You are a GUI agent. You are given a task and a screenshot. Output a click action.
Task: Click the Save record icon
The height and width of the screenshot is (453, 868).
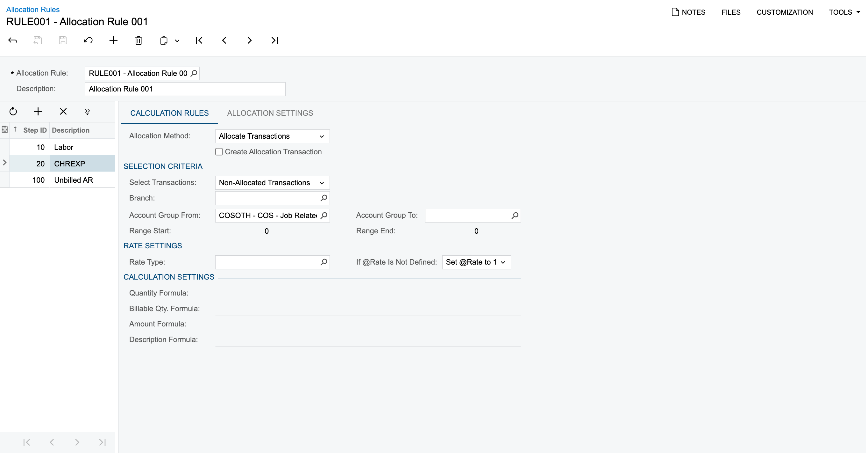[63, 40]
